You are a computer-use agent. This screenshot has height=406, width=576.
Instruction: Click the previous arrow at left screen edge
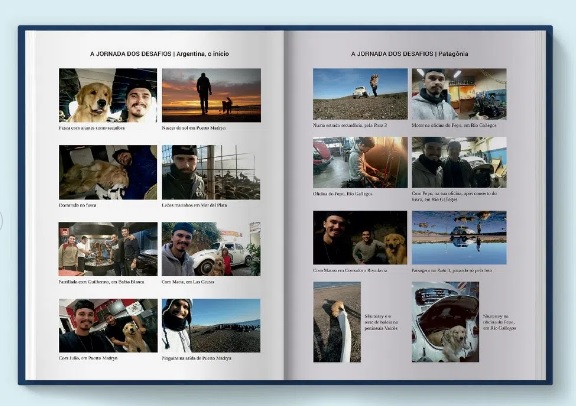1,221
